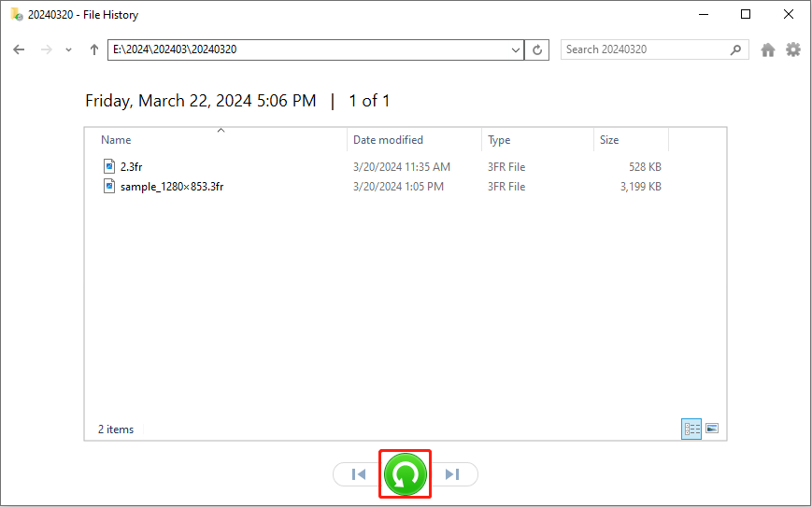This screenshot has width=812, height=507.
Task: Switch to details view
Action: click(691, 429)
